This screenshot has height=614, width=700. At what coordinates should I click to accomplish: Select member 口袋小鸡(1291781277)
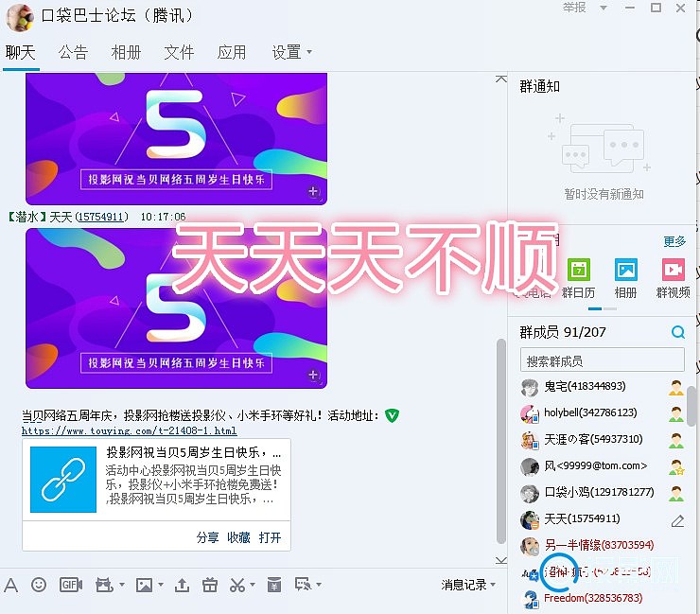603,493
